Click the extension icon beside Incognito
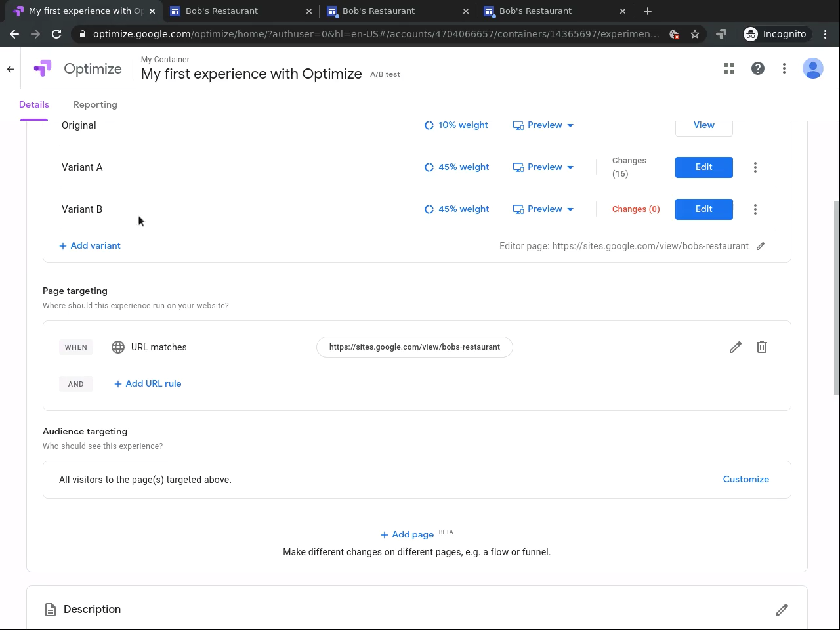 721,34
